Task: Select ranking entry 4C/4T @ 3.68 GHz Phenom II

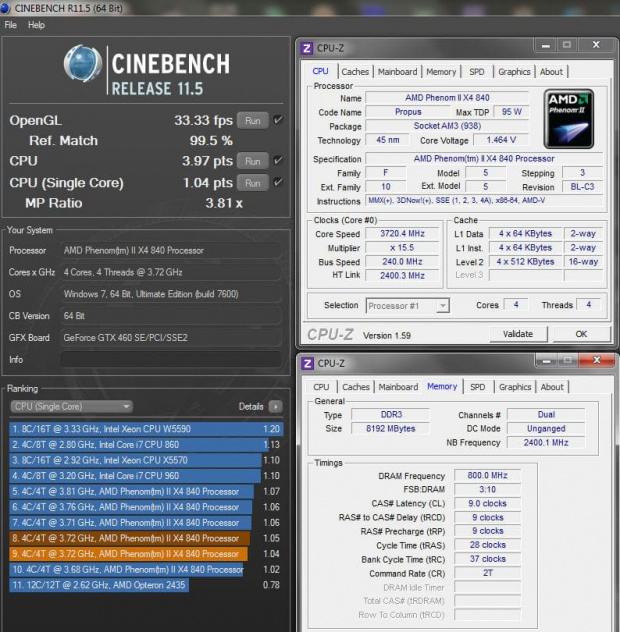Action: [x=146, y=569]
